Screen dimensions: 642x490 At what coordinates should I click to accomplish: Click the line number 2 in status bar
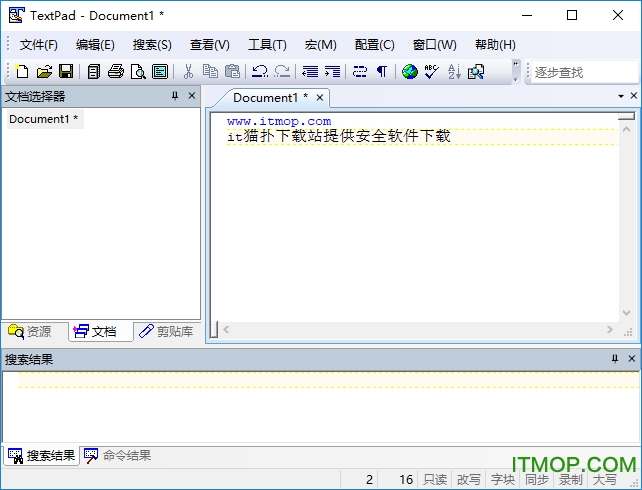point(369,479)
